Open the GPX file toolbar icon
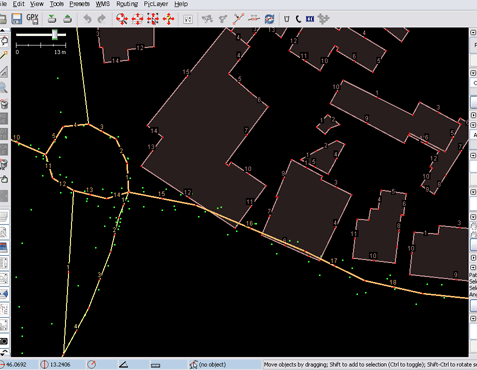The height and width of the screenshot is (370, 477). point(32,19)
